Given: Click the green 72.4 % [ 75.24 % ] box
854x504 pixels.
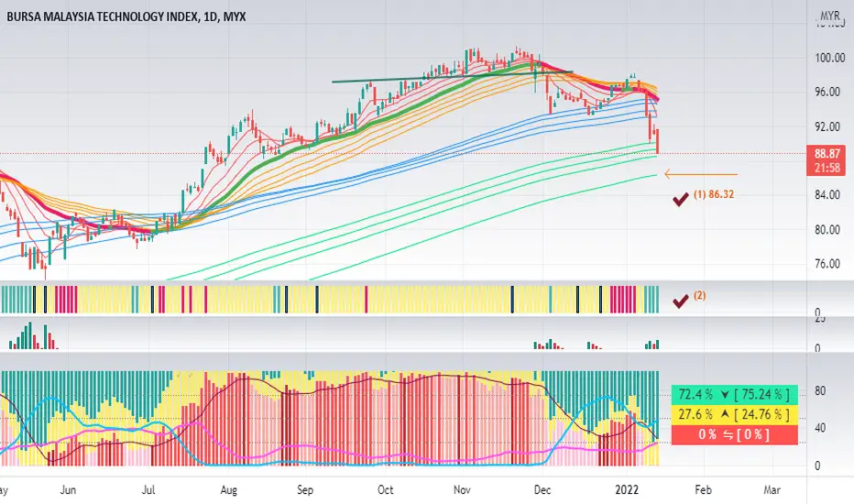Looking at the screenshot, I should pyautogui.click(x=734, y=394).
